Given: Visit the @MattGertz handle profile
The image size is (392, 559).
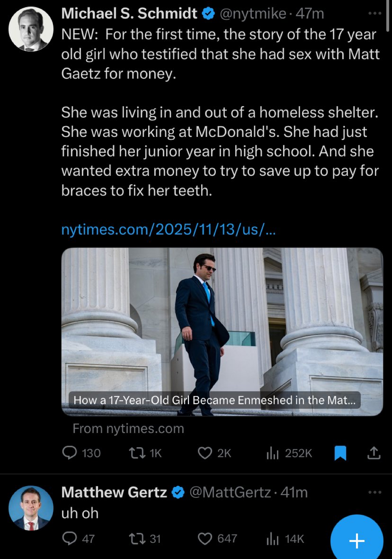Looking at the screenshot, I should tap(230, 492).
